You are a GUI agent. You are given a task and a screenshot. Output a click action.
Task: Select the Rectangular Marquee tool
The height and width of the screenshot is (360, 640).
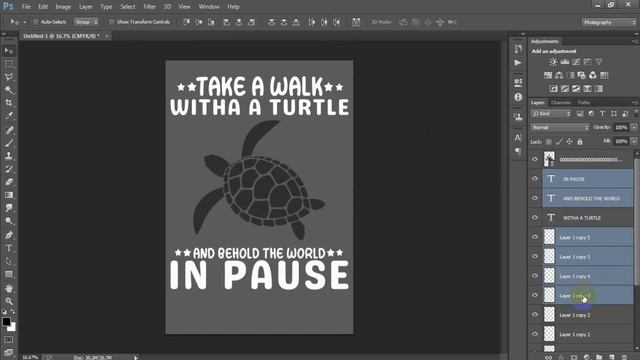(x=9, y=64)
